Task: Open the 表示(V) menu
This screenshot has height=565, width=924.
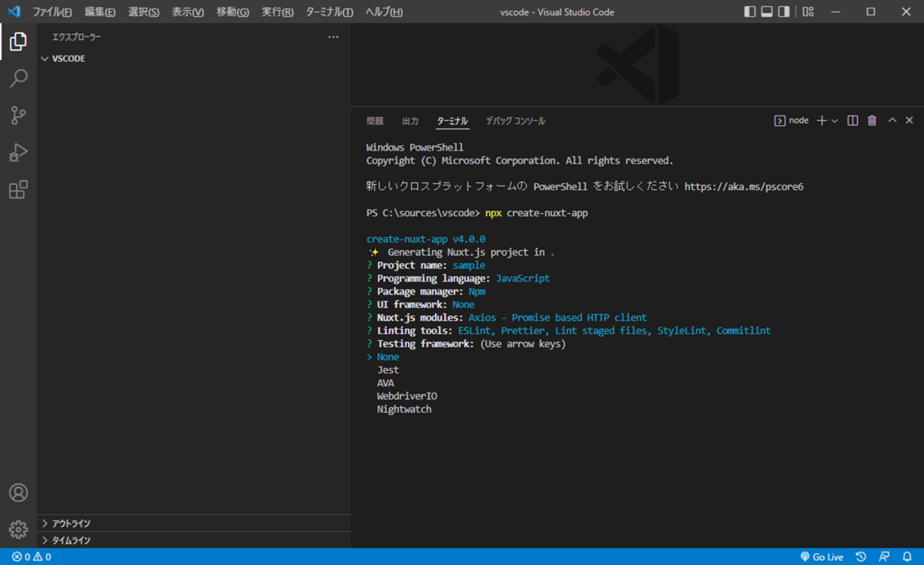Action: (x=188, y=12)
